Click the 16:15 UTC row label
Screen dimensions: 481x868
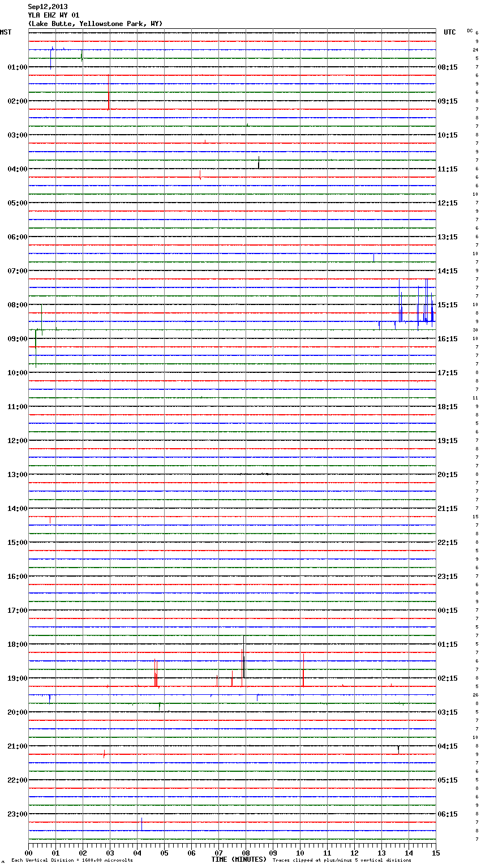448,339
